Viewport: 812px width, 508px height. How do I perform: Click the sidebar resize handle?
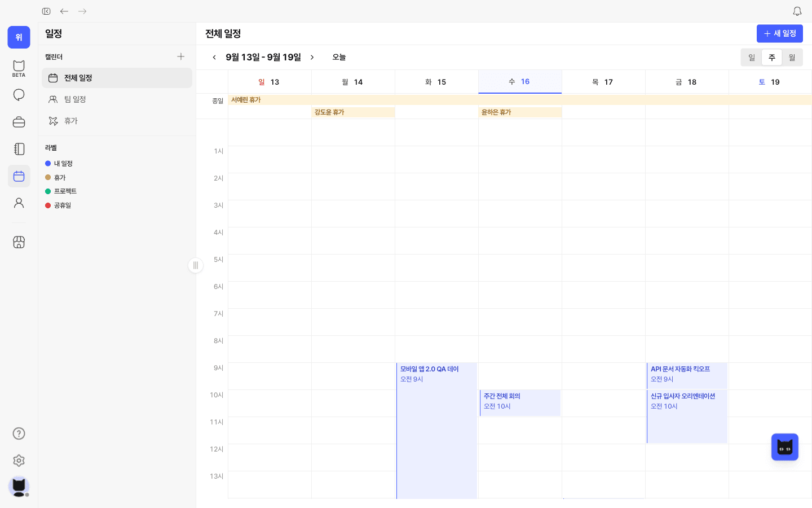[x=195, y=265]
